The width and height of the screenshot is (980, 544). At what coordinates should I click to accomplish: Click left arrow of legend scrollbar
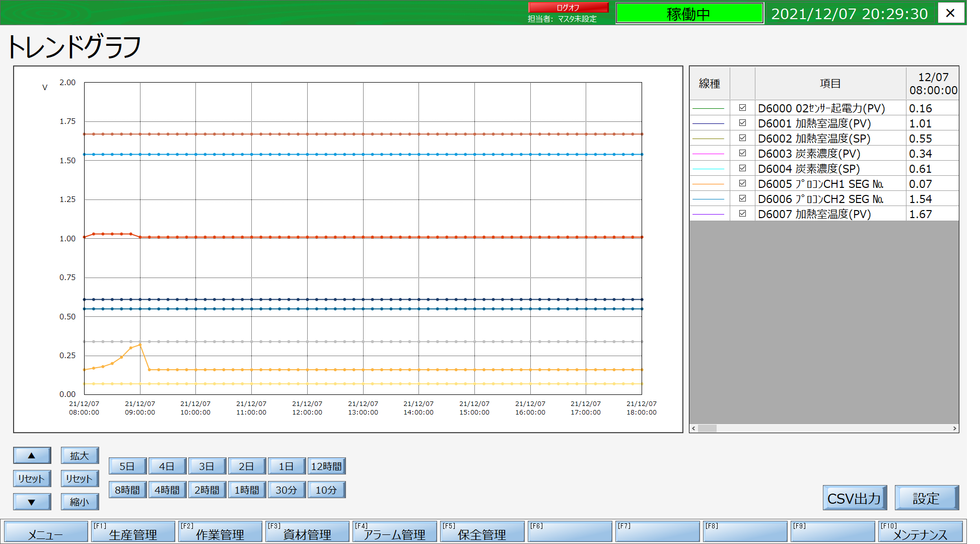tap(694, 428)
